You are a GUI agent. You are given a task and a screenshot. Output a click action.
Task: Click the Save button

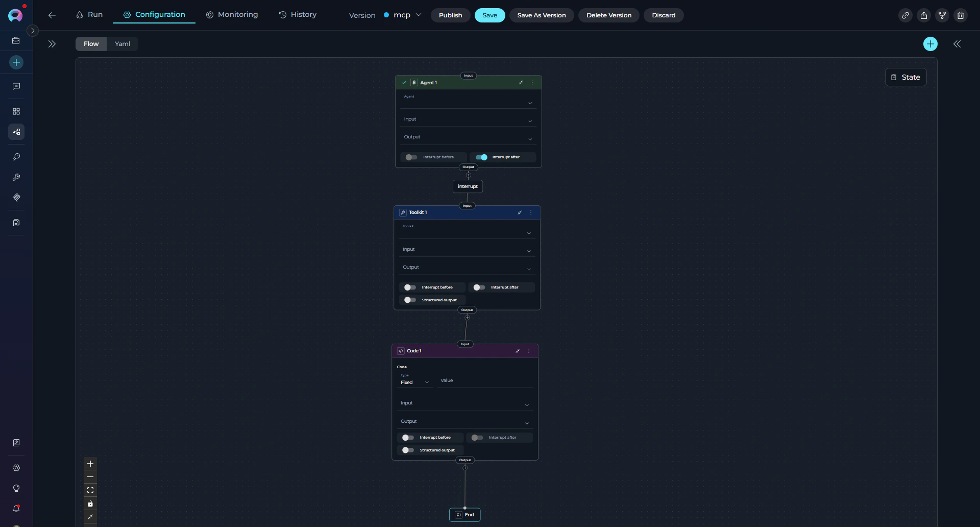[x=490, y=15]
